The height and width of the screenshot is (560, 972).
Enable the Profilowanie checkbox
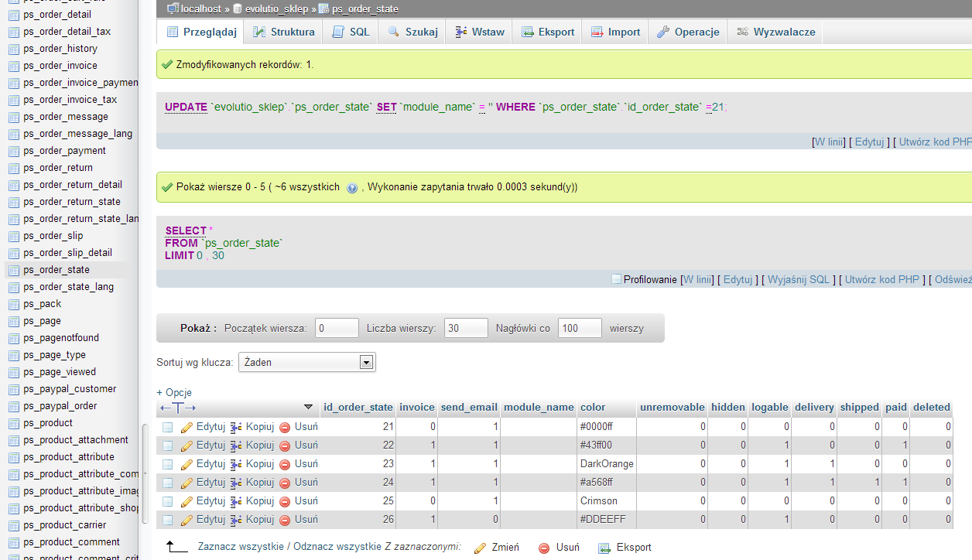point(617,279)
